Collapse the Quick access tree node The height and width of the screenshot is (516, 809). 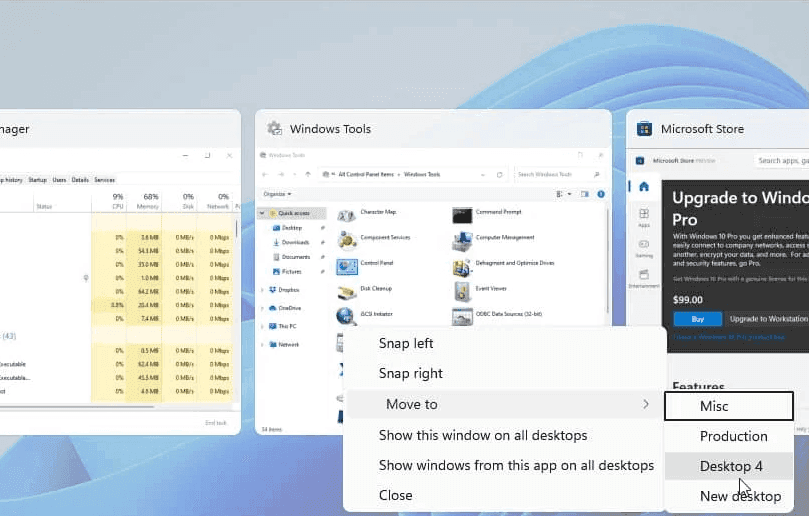point(263,213)
